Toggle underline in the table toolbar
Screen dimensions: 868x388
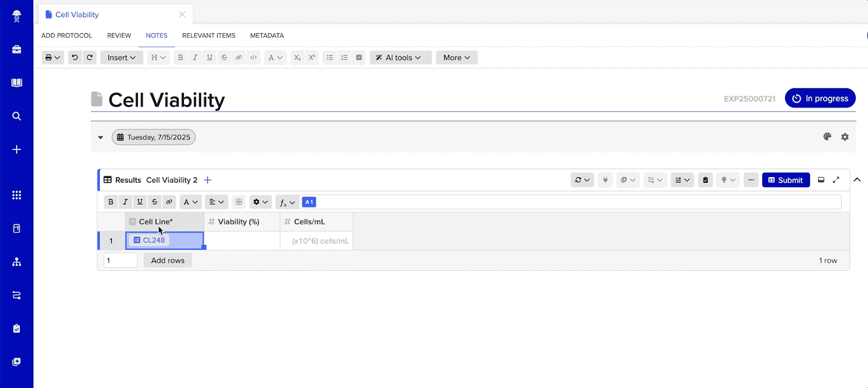coord(140,202)
